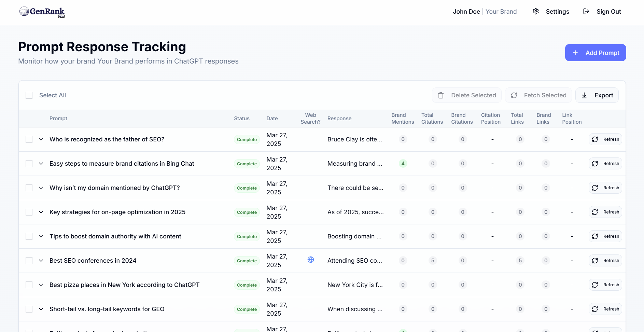Click the trash icon in Delete Selected

point(441,95)
